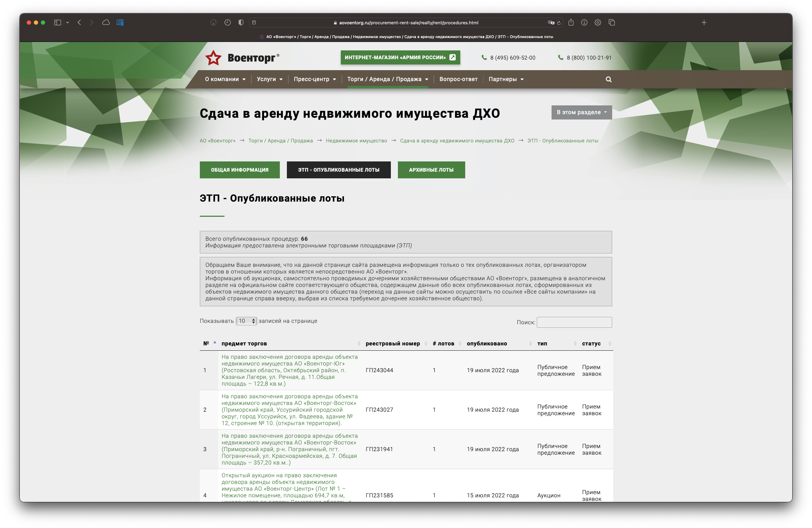The width and height of the screenshot is (812, 528).
Task: Sort by «опубликовано» column
Action: point(499,343)
